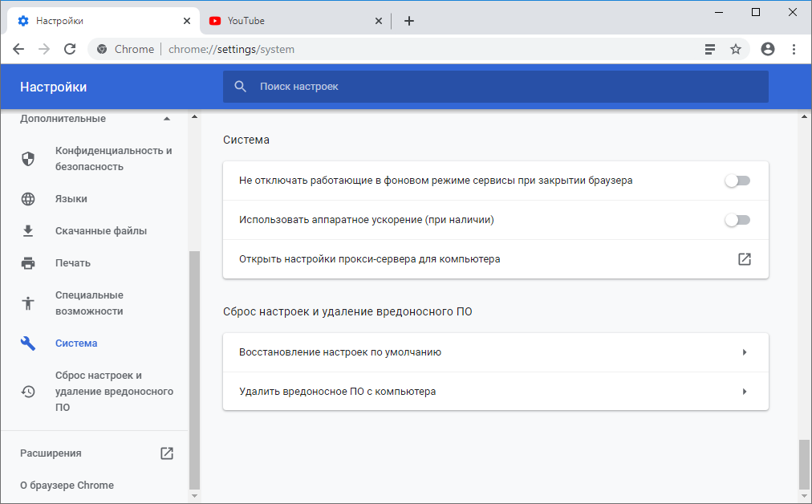Select Специальные возможности in sidebar
Screen dimensions: 812x504
(89, 303)
